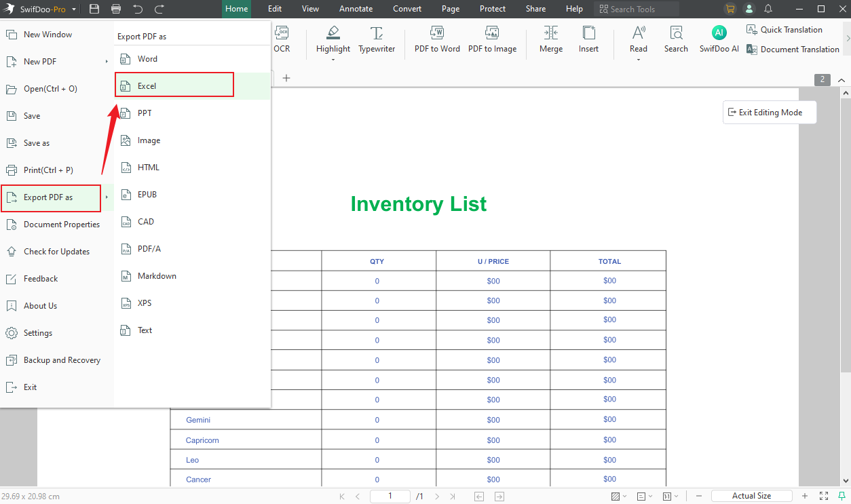Select Word export option
Viewport: 851px width, 504px height.
[x=192, y=59]
